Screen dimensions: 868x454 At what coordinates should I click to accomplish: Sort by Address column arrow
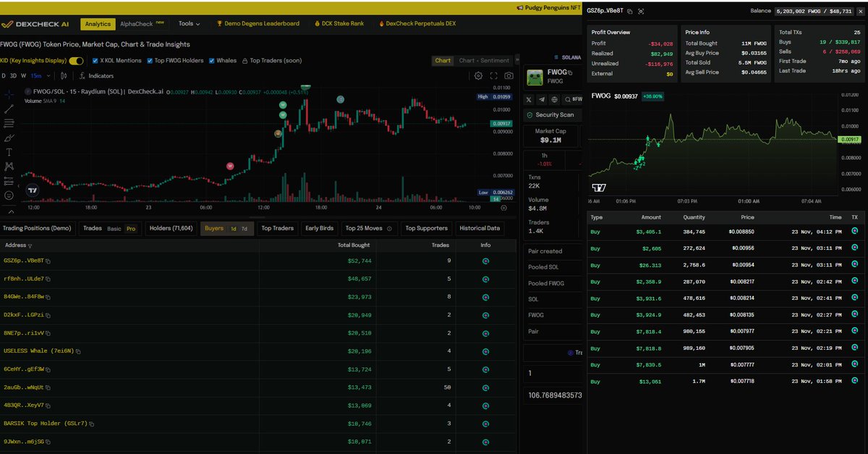click(x=30, y=246)
